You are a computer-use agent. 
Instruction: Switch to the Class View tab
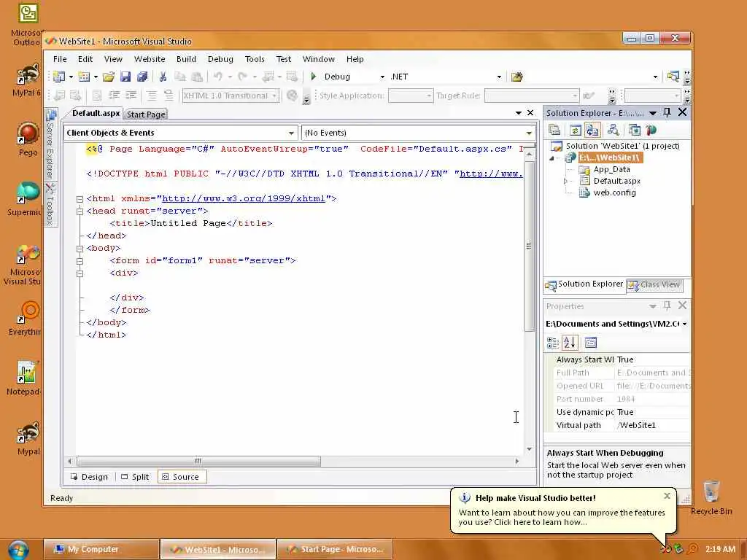pyautogui.click(x=654, y=285)
